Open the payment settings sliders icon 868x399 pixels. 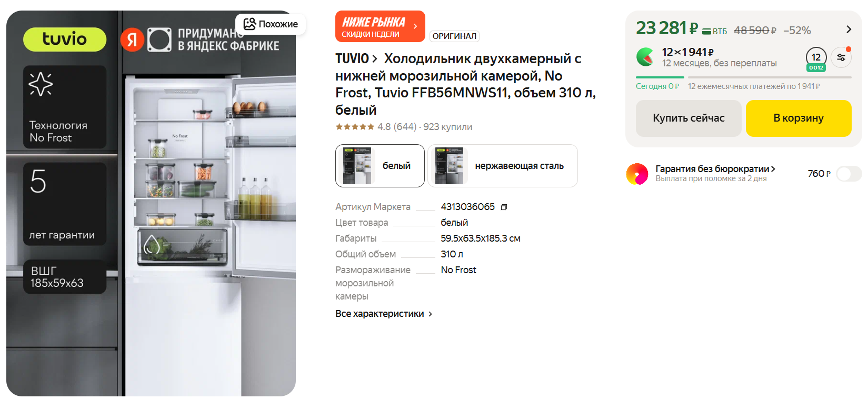[x=841, y=57]
